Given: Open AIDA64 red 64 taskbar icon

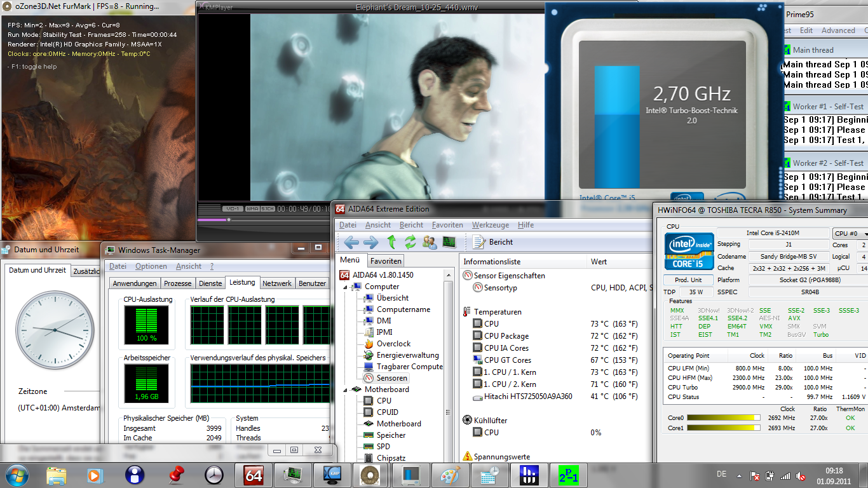Looking at the screenshot, I should (x=254, y=475).
